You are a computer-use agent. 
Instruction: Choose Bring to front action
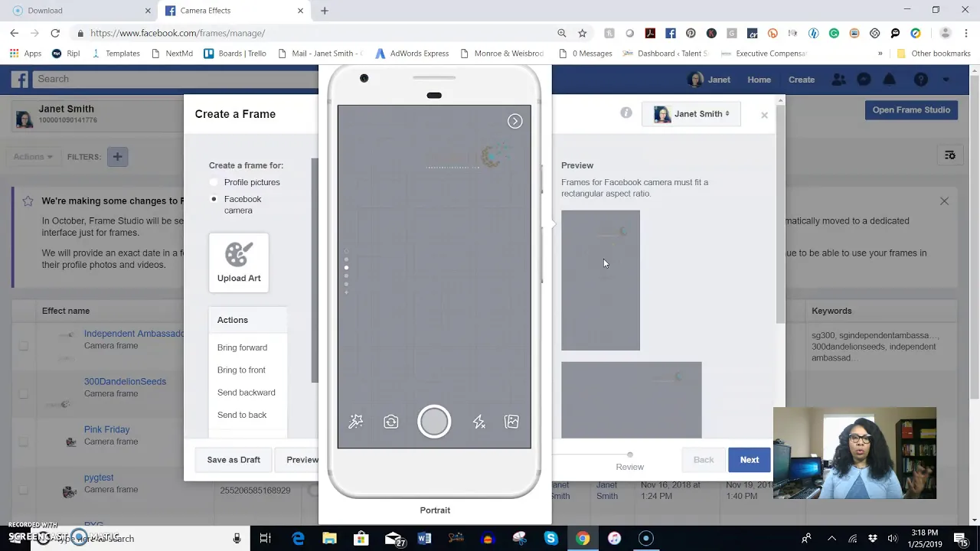coord(241,370)
